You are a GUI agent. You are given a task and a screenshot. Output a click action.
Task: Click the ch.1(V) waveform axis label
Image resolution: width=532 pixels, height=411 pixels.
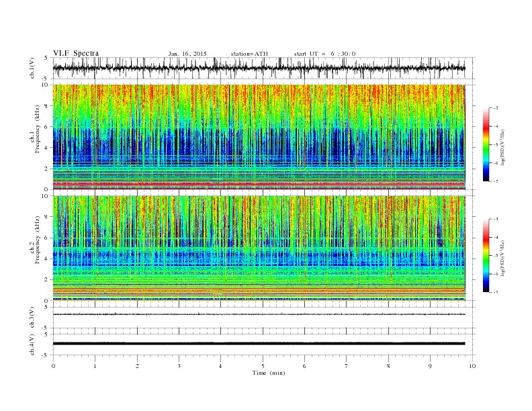tap(32, 68)
